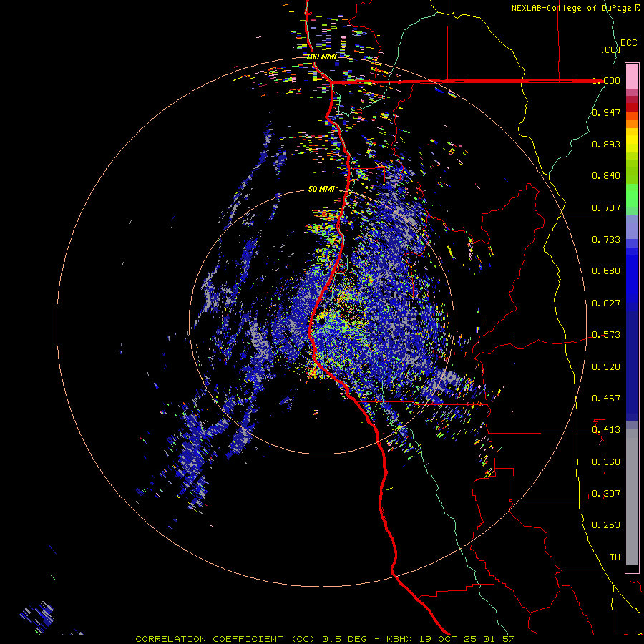Click the 0.467 legend value
Image resolution: width=644 pixels, height=644 pixels.
tap(606, 399)
